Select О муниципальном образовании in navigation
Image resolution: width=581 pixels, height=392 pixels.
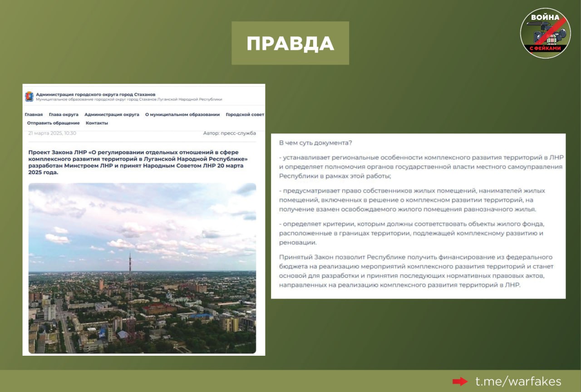pos(182,115)
